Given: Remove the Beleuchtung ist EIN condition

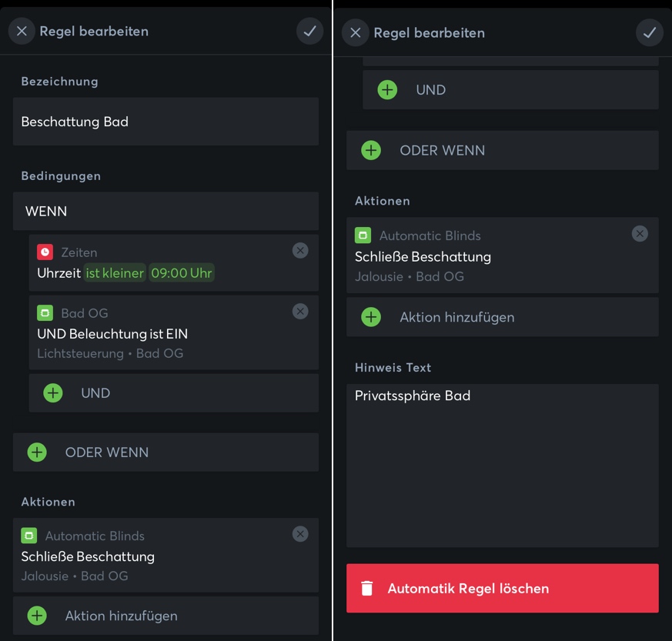Looking at the screenshot, I should tap(300, 311).
